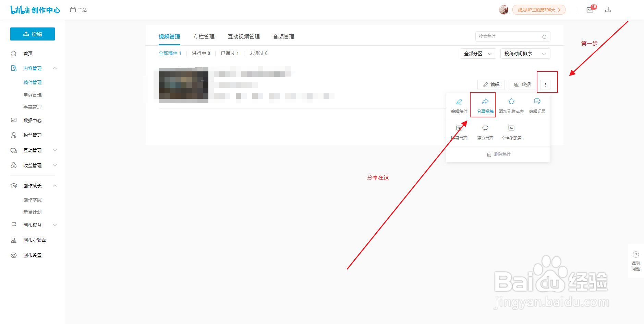644x324 pixels.
Task: Open 首页 in sidebar
Action: coord(28,54)
